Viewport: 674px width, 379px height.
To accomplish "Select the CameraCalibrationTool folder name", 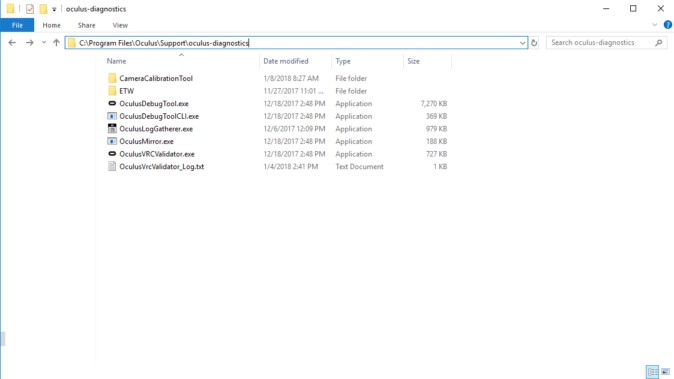I will click(156, 78).
